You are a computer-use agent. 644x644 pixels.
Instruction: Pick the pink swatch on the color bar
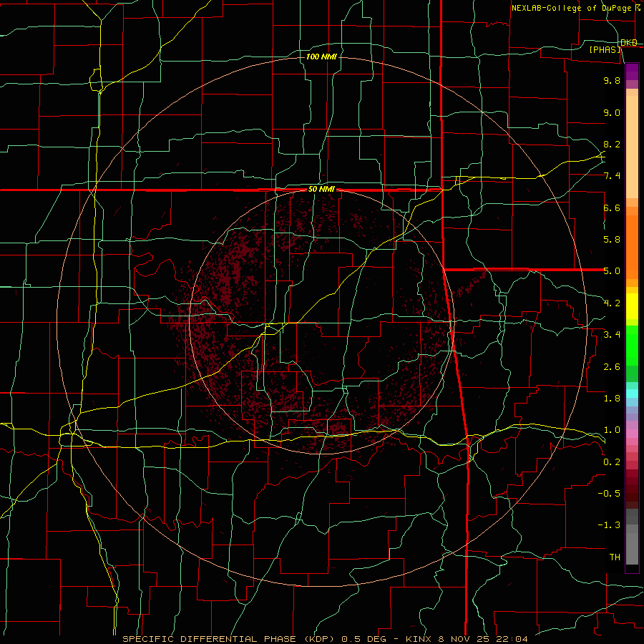pos(632,434)
